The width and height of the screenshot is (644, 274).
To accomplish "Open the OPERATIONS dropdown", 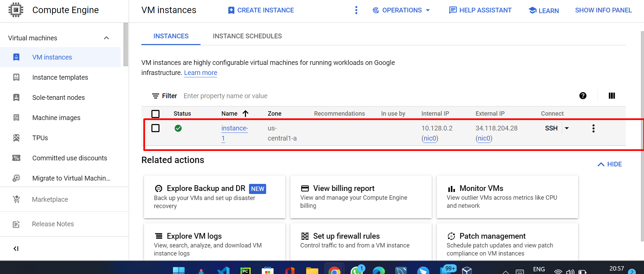I will pyautogui.click(x=401, y=10).
